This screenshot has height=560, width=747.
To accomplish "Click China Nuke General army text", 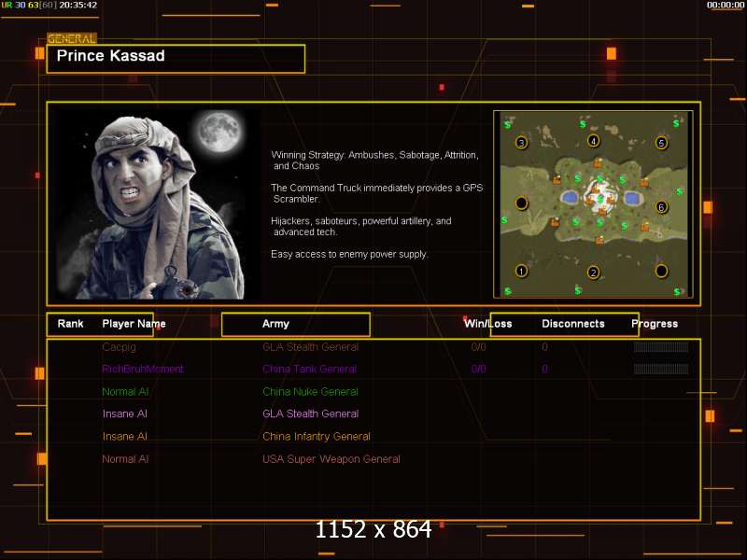I will pos(310,392).
